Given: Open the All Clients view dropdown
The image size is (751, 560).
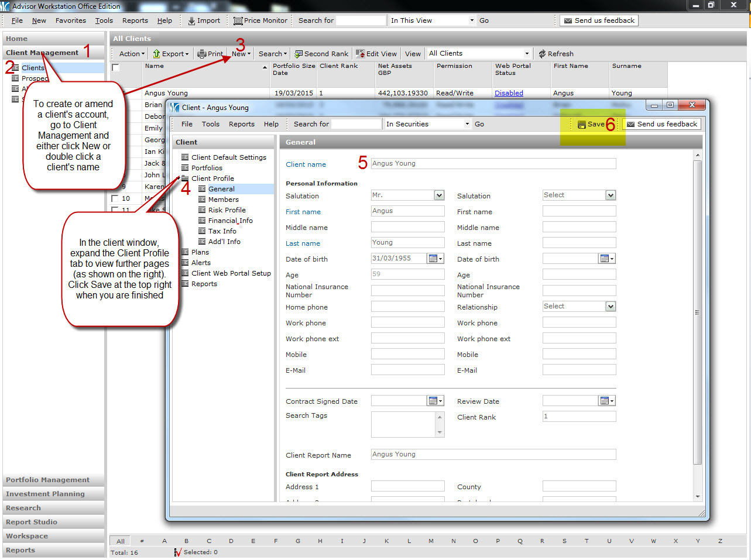Looking at the screenshot, I should [x=526, y=54].
